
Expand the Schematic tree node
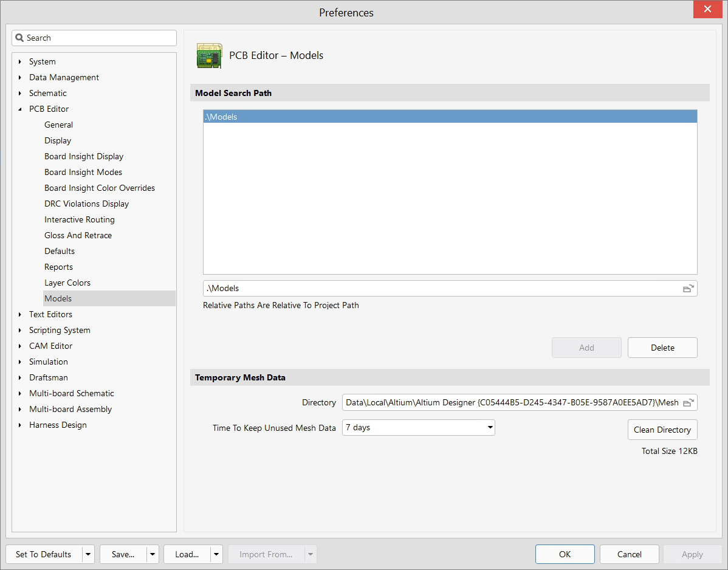tap(19, 94)
